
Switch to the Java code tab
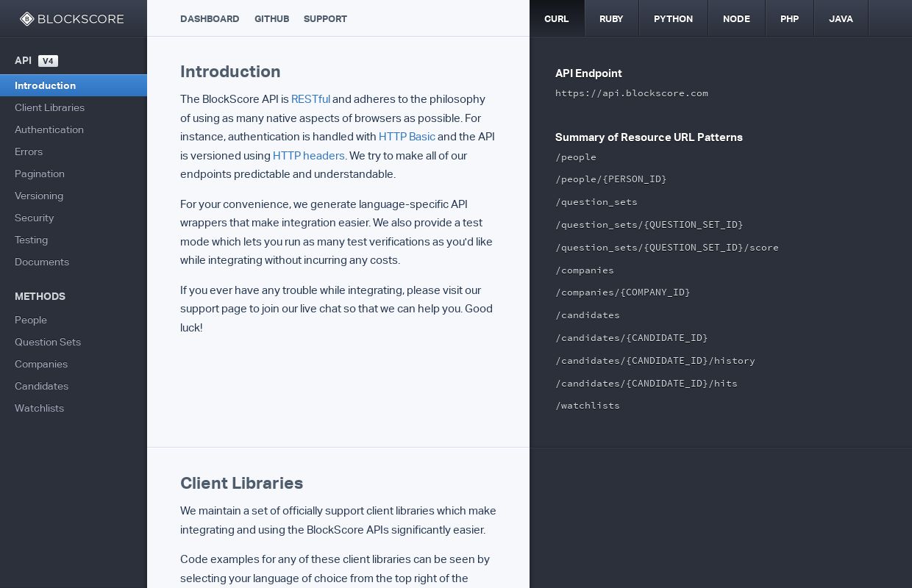pyautogui.click(x=841, y=18)
